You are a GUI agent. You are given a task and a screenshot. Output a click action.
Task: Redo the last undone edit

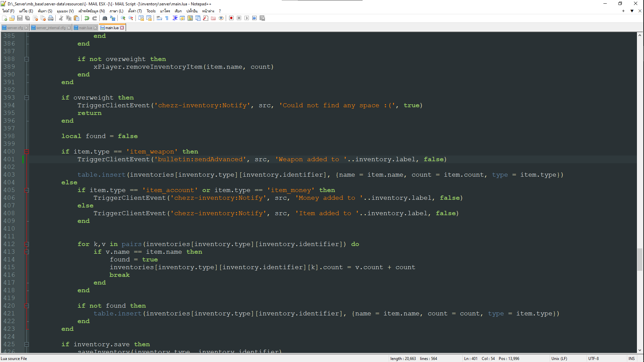tap(95, 18)
